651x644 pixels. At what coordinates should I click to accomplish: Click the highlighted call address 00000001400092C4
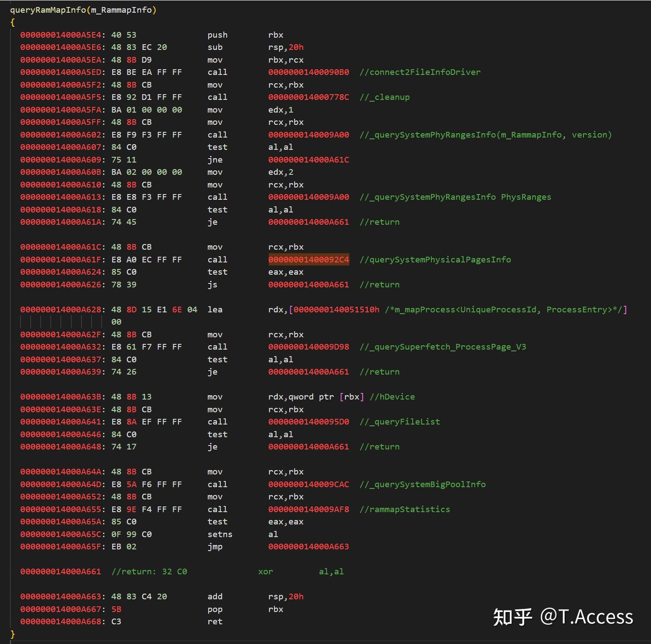[308, 259]
